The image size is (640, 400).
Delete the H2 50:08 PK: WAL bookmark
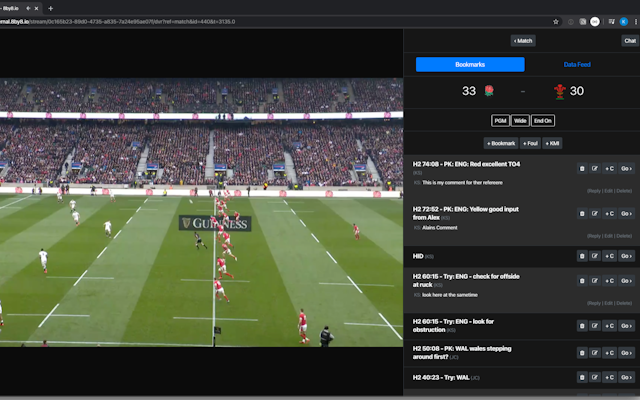tap(582, 353)
